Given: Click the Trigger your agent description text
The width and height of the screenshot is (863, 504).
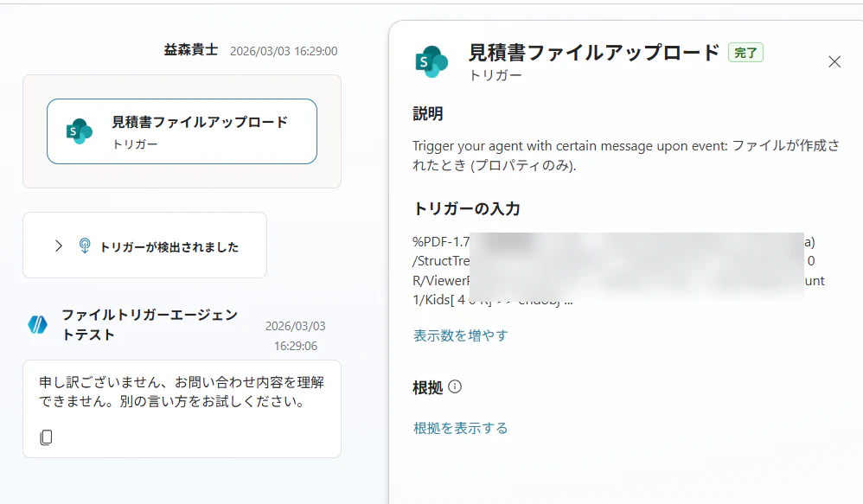Looking at the screenshot, I should pos(626,155).
